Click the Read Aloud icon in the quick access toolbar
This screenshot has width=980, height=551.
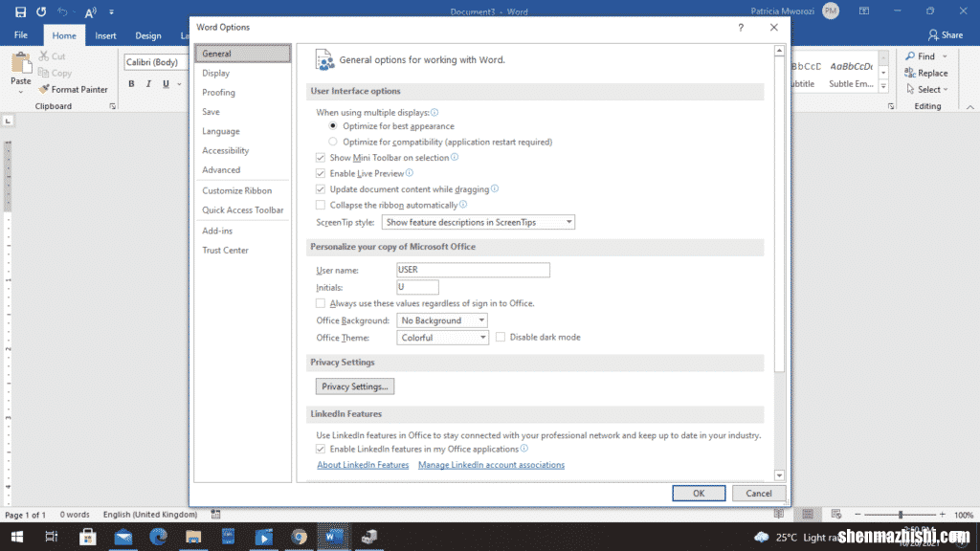(91, 11)
